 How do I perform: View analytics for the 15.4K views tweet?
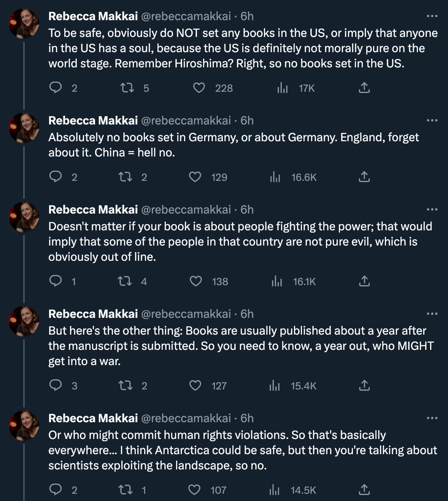(274, 386)
